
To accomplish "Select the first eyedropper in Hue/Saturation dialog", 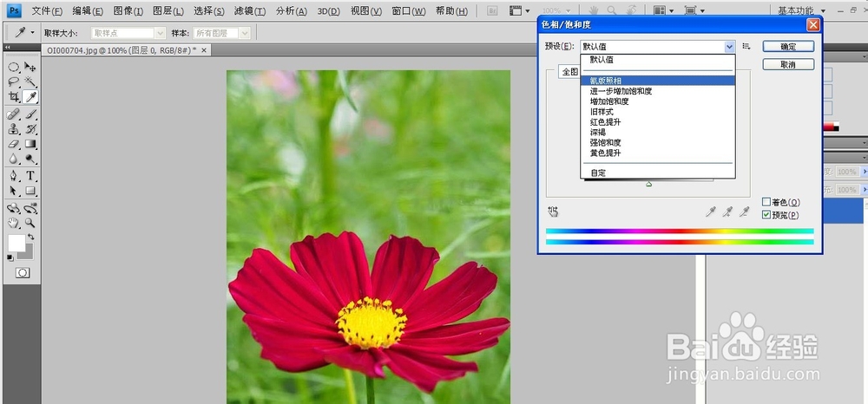I will tap(711, 212).
